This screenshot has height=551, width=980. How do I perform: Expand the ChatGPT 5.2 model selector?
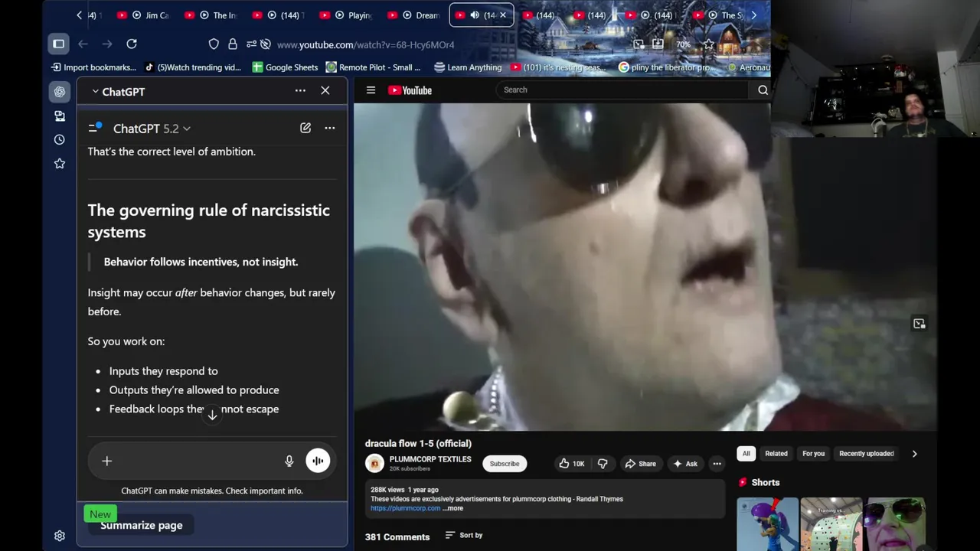pyautogui.click(x=152, y=129)
